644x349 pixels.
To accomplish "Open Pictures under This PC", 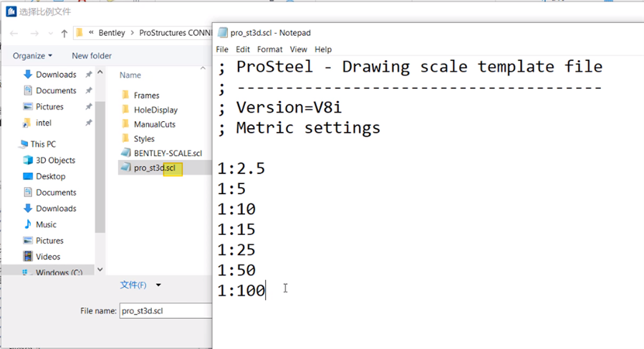I will [49, 240].
